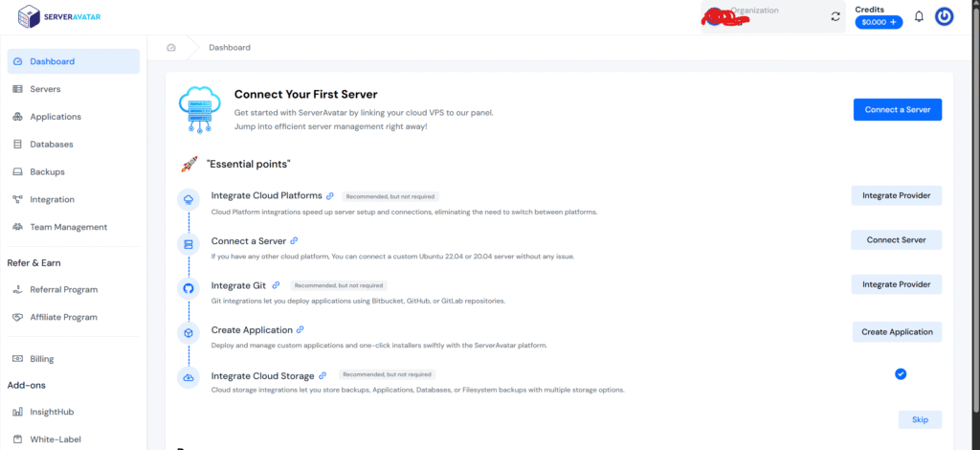Click the GitHub step icon for Integrate Git

[x=189, y=289]
